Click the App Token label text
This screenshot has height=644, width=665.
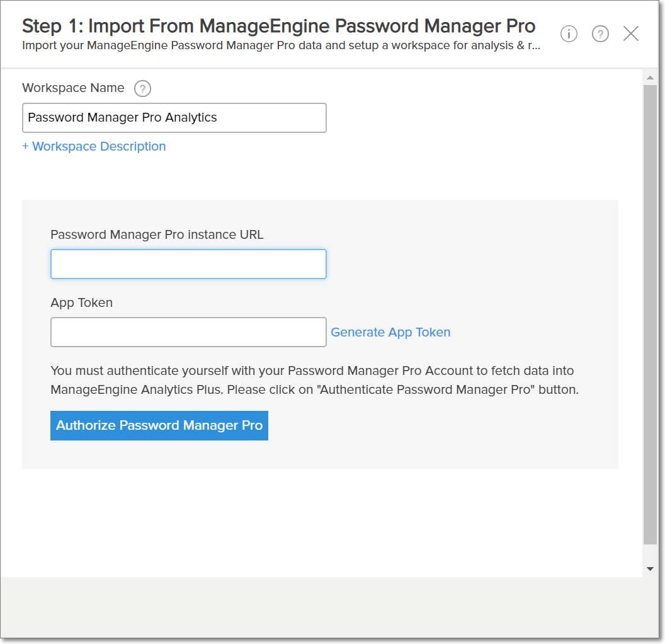pyautogui.click(x=82, y=302)
